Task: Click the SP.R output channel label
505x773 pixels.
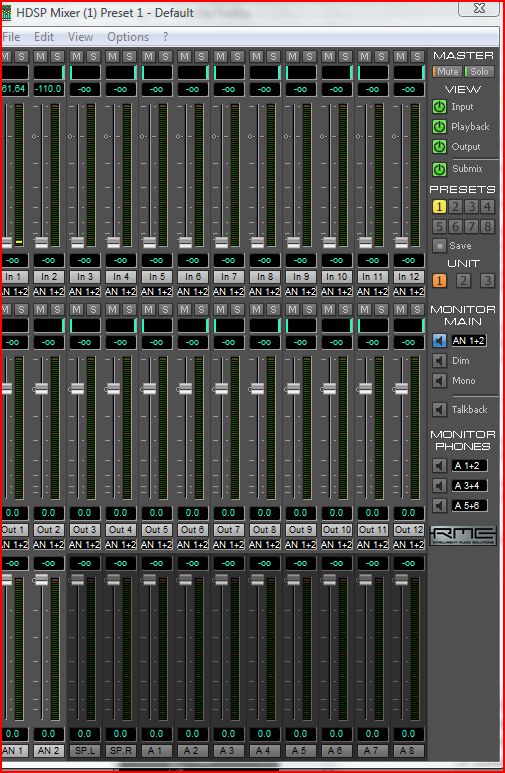Action: pos(121,750)
